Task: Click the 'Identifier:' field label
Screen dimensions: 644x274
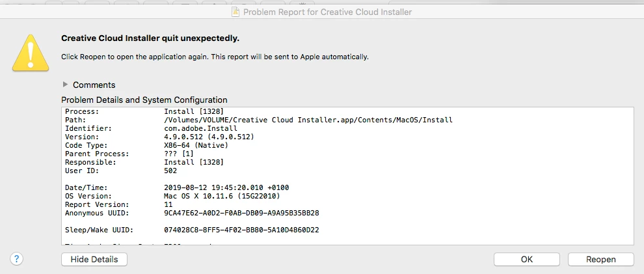Action: point(88,128)
